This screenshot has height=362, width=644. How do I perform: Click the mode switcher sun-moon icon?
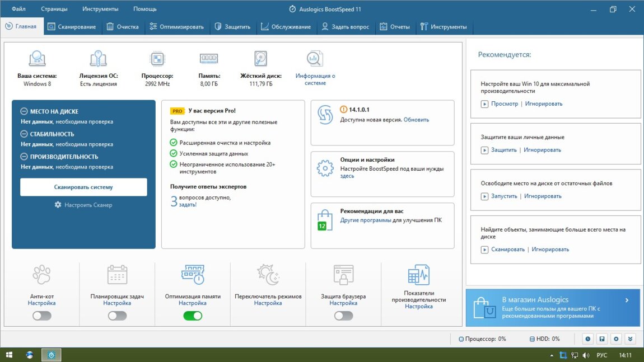(x=268, y=275)
